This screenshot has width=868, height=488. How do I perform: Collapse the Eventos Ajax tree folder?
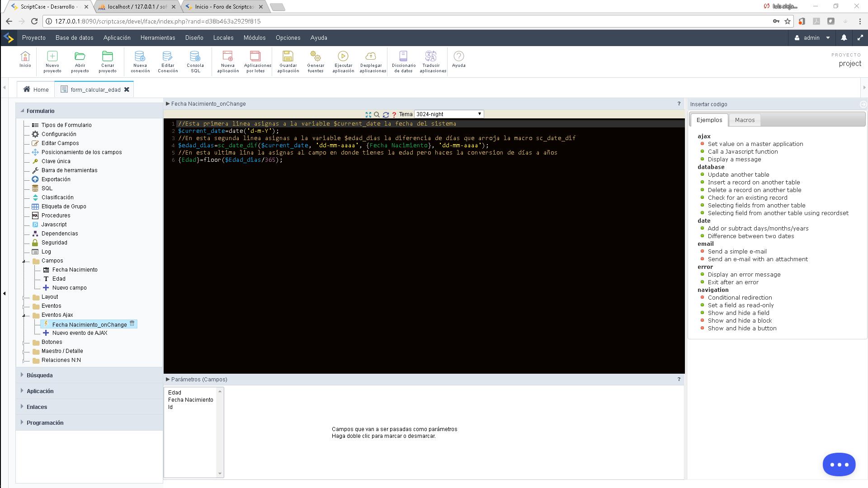(x=24, y=315)
